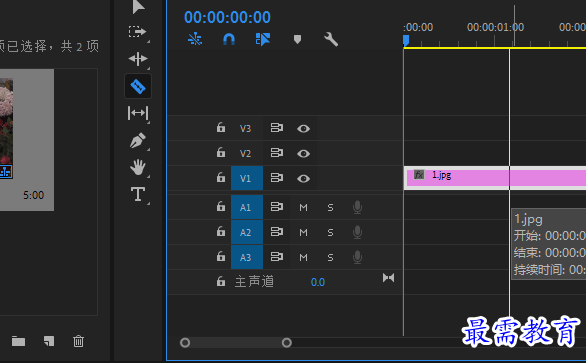Toggle nest sequence insert mode icon

click(x=195, y=39)
